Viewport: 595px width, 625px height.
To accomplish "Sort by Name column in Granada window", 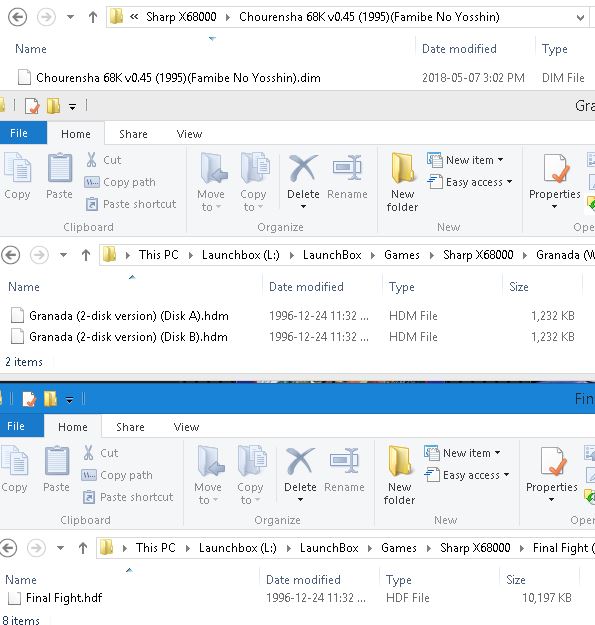I will (x=24, y=287).
